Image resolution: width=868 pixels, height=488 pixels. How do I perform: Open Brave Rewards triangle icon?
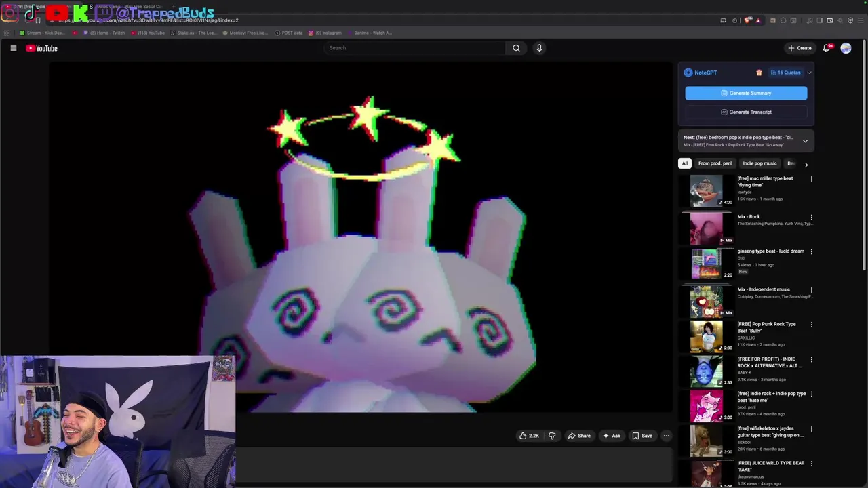tap(758, 20)
